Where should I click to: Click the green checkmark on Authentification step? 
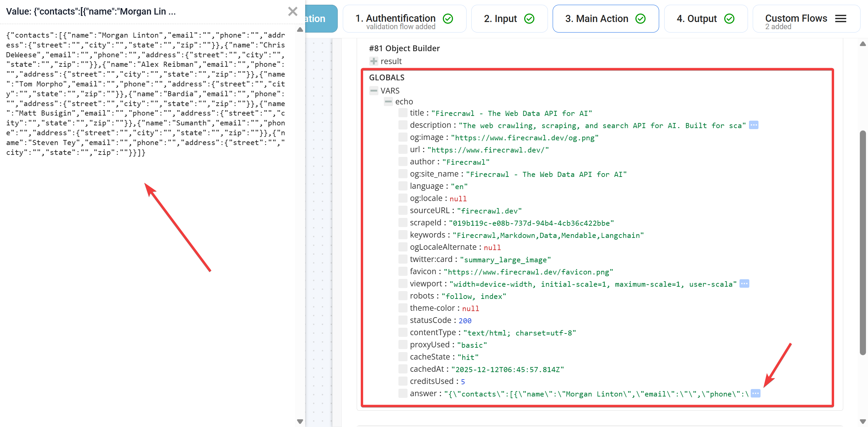tap(448, 19)
